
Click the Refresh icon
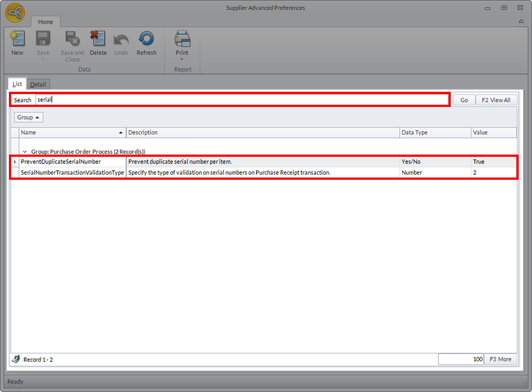pyautogui.click(x=146, y=39)
